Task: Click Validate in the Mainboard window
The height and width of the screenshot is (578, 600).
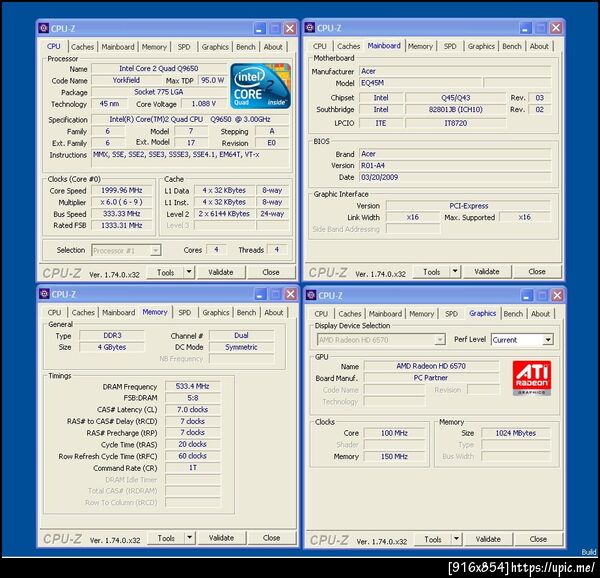Action: 487,272
